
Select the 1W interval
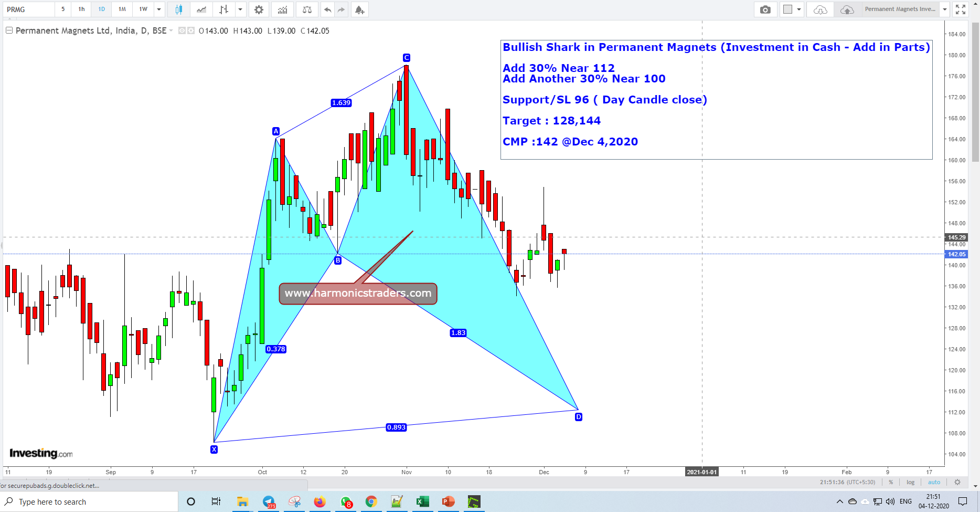click(x=143, y=9)
